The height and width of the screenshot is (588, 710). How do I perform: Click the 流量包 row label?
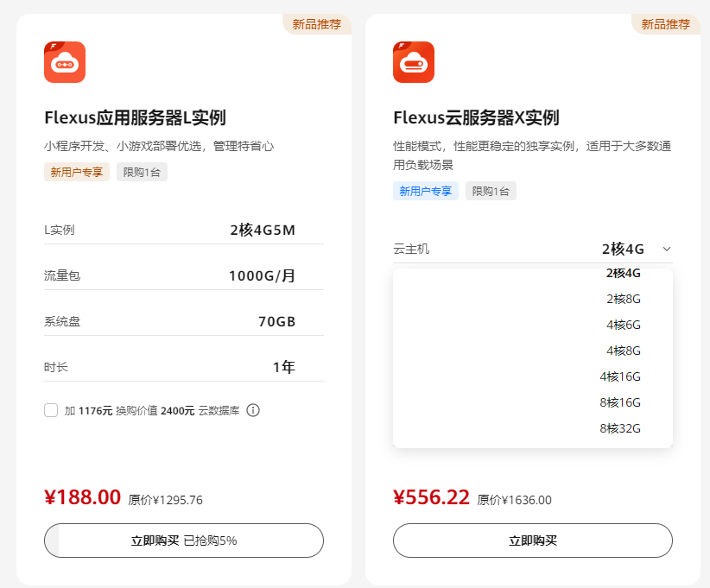coord(62,275)
